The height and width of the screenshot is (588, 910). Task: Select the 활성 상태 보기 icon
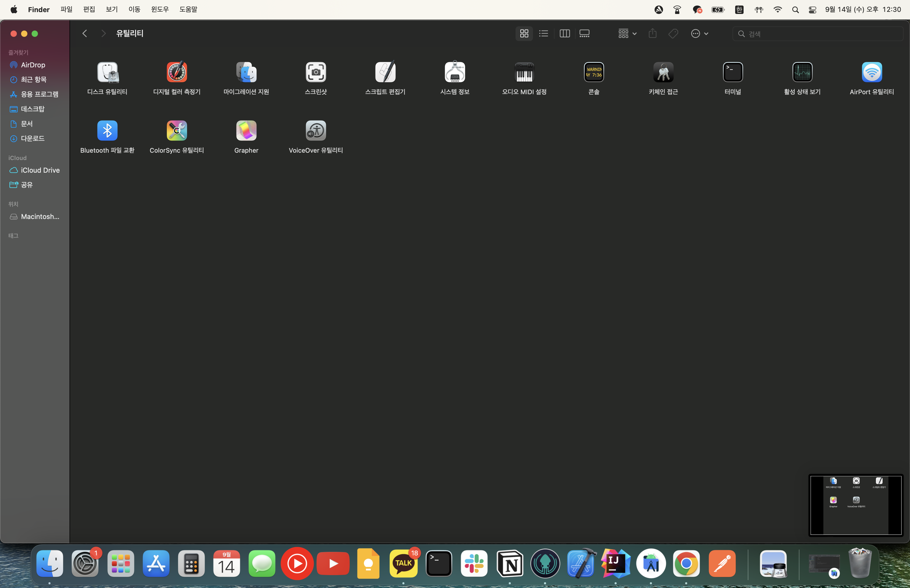tap(802, 72)
